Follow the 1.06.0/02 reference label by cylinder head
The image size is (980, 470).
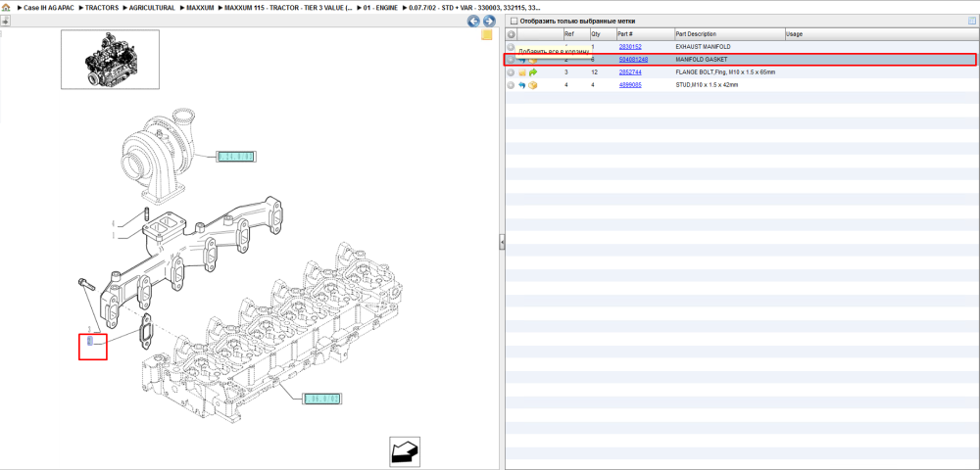[x=322, y=399]
